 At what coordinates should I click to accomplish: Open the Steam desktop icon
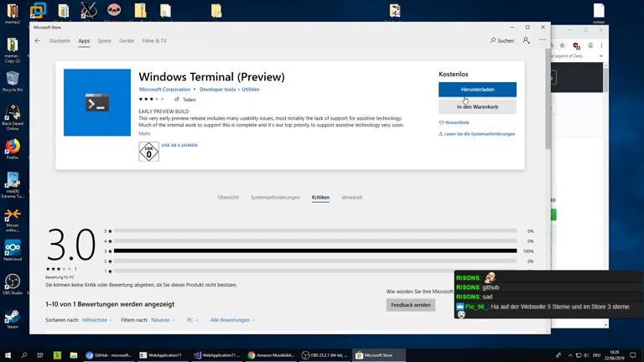(13, 319)
